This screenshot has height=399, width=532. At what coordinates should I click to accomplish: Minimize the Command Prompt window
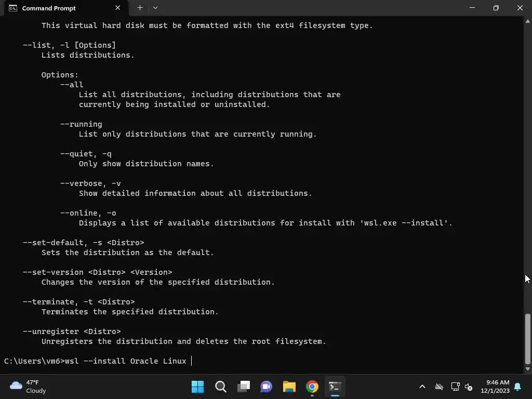click(x=472, y=8)
